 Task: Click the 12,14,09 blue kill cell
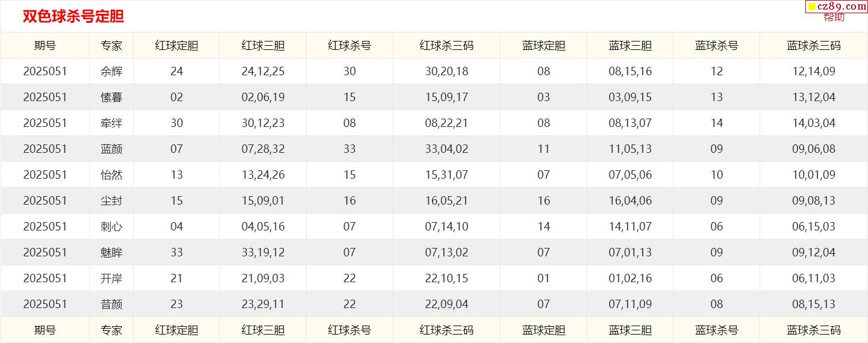coord(814,72)
